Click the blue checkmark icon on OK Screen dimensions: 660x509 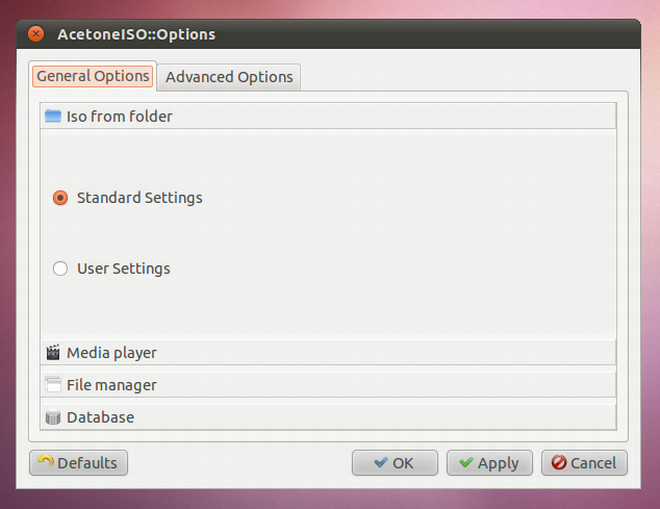point(381,462)
